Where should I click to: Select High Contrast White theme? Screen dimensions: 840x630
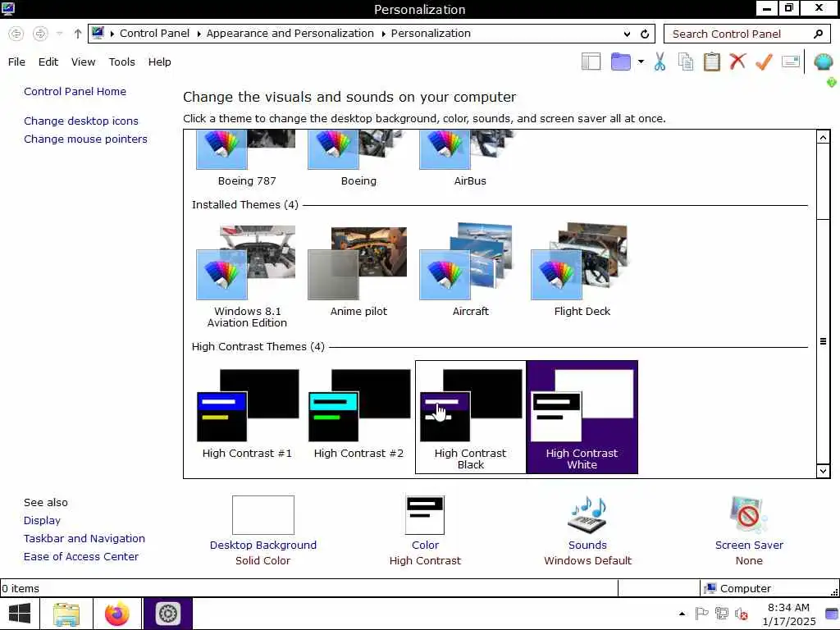(x=582, y=418)
